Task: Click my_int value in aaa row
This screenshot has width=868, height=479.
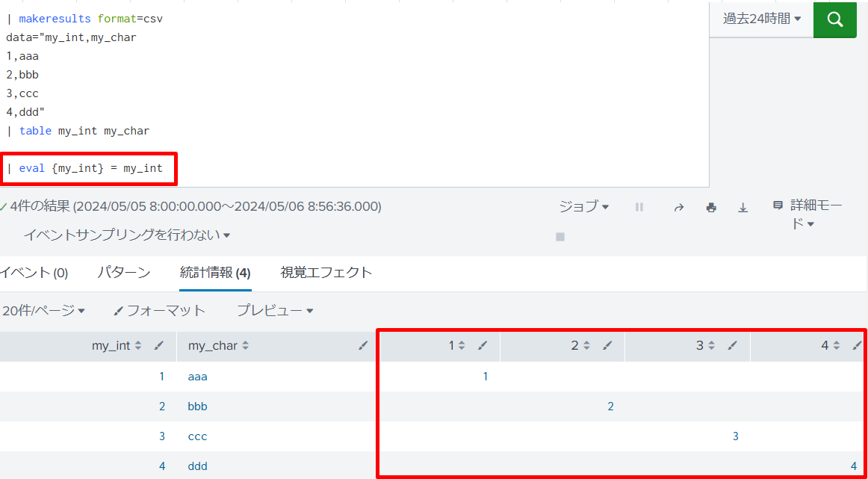Action: 161,377
